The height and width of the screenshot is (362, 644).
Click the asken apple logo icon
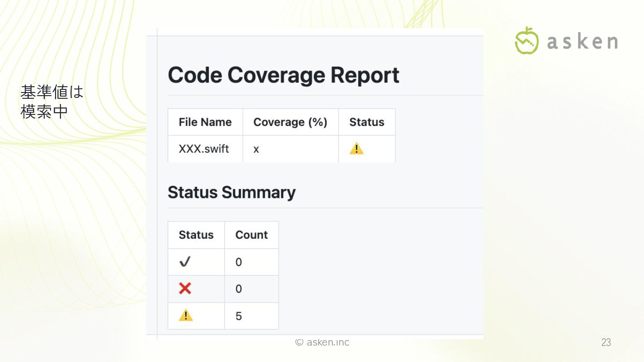527,40
